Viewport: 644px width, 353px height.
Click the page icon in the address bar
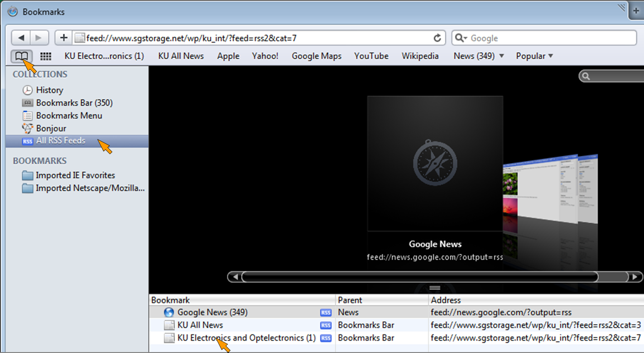click(80, 38)
